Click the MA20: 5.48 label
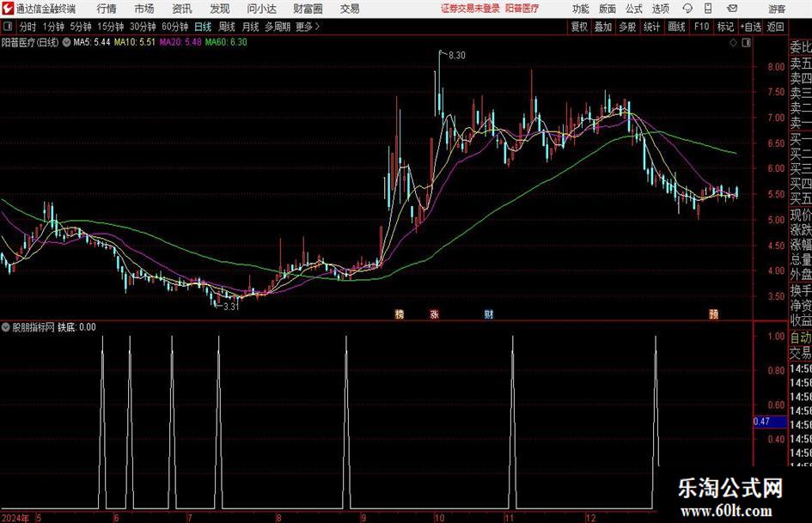 pos(180,42)
